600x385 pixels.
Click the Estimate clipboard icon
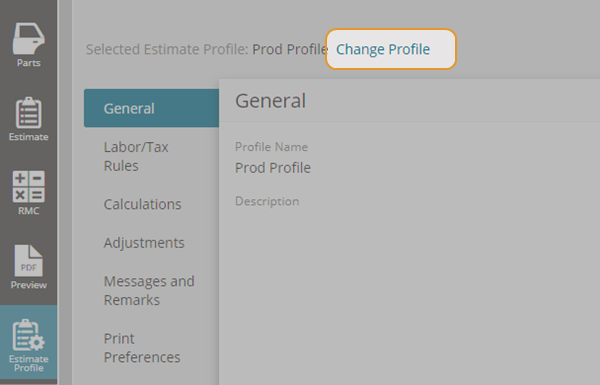click(29, 113)
